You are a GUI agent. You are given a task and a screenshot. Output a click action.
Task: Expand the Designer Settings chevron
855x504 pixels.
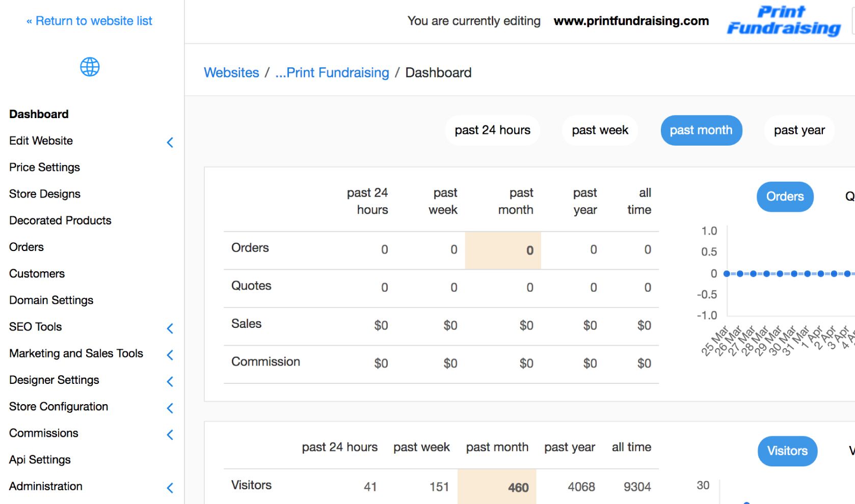170,381
